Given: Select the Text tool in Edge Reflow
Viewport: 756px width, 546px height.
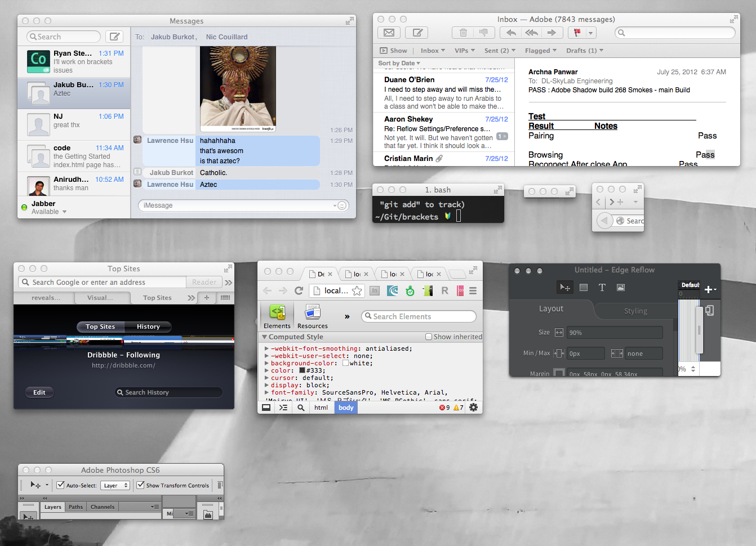Looking at the screenshot, I should pyautogui.click(x=602, y=287).
